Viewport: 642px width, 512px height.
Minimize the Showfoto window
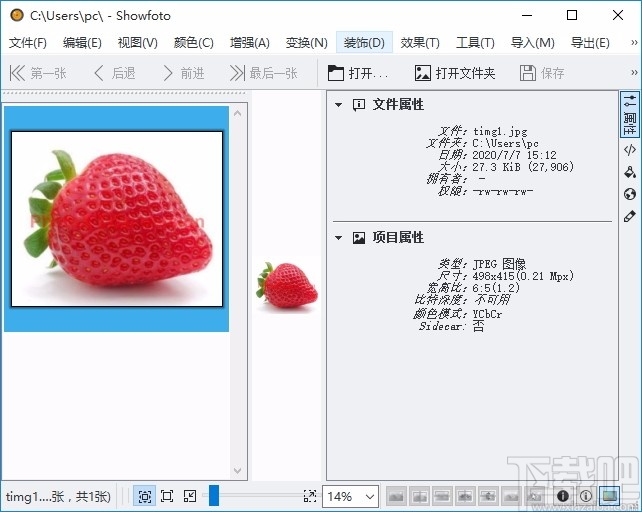pos(527,16)
